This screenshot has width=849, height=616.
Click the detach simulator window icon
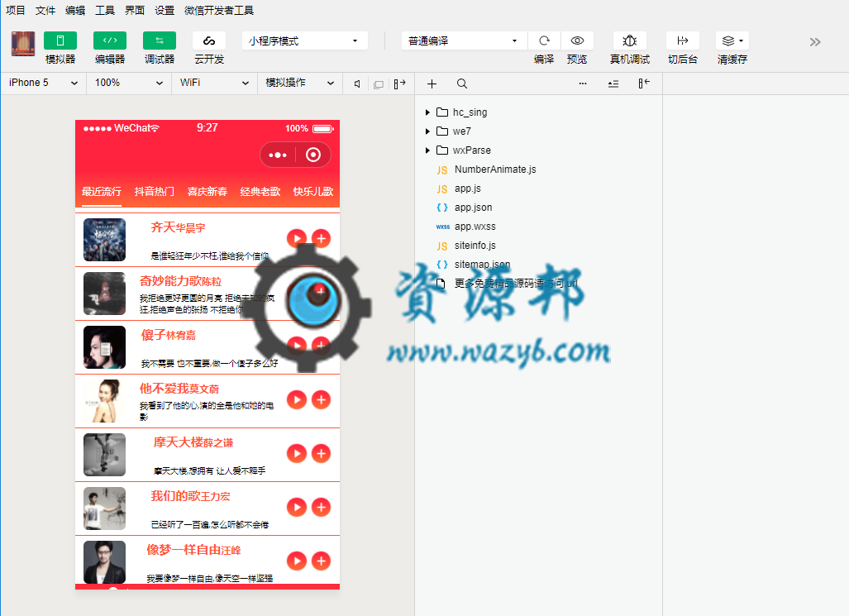[379, 84]
